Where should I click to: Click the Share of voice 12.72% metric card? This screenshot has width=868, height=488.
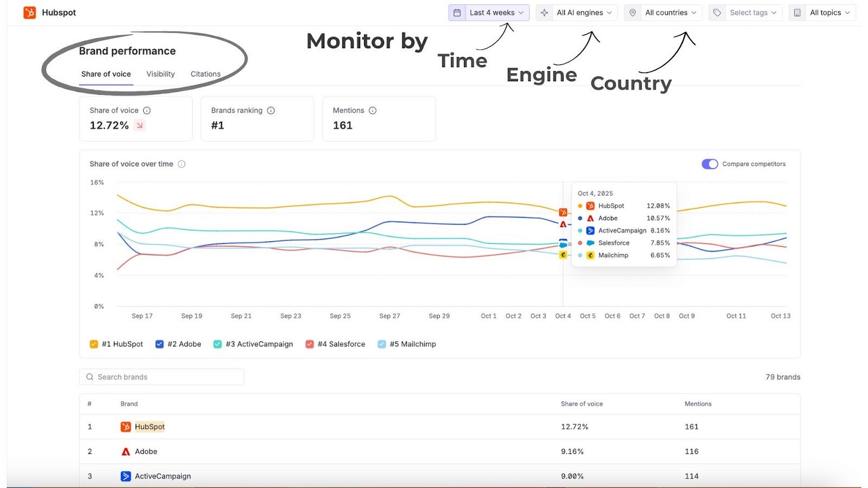coord(136,119)
